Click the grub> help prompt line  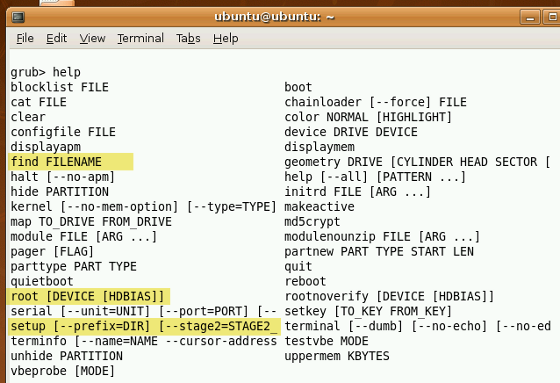pyautogui.click(x=46, y=72)
